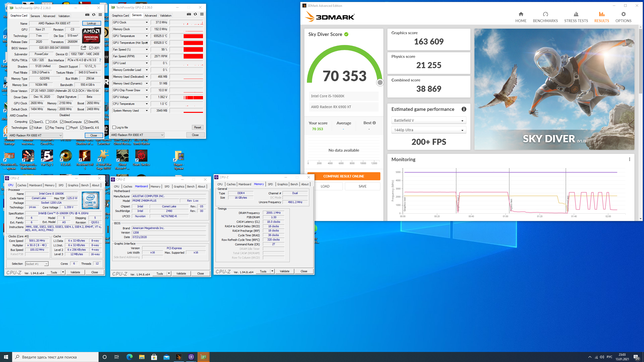The image size is (644, 362).
Task: Open 3DMark RESULTS section
Action: coord(601,17)
